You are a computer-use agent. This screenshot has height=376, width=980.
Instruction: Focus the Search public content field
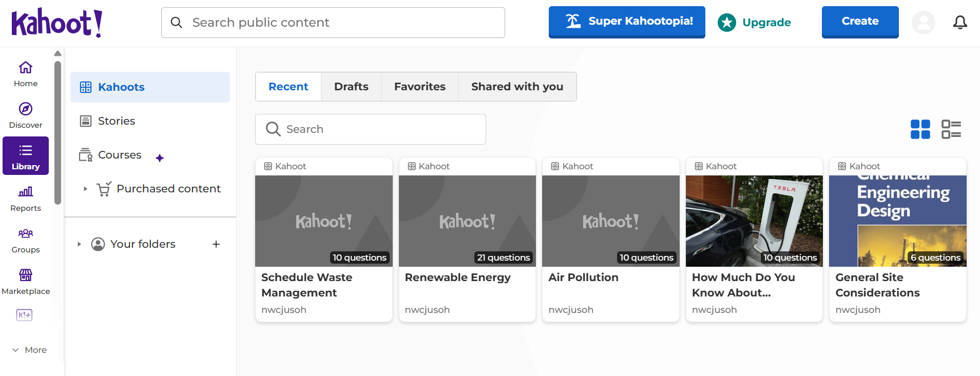point(333,23)
